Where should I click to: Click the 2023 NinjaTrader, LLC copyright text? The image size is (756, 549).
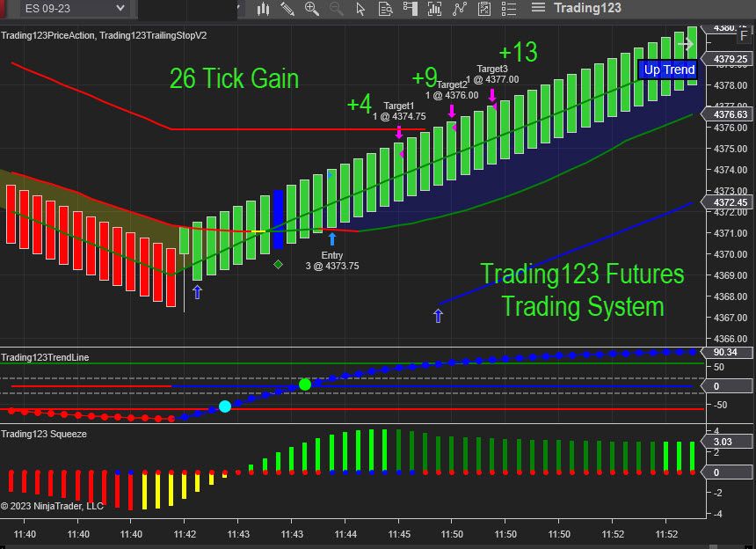(52, 506)
